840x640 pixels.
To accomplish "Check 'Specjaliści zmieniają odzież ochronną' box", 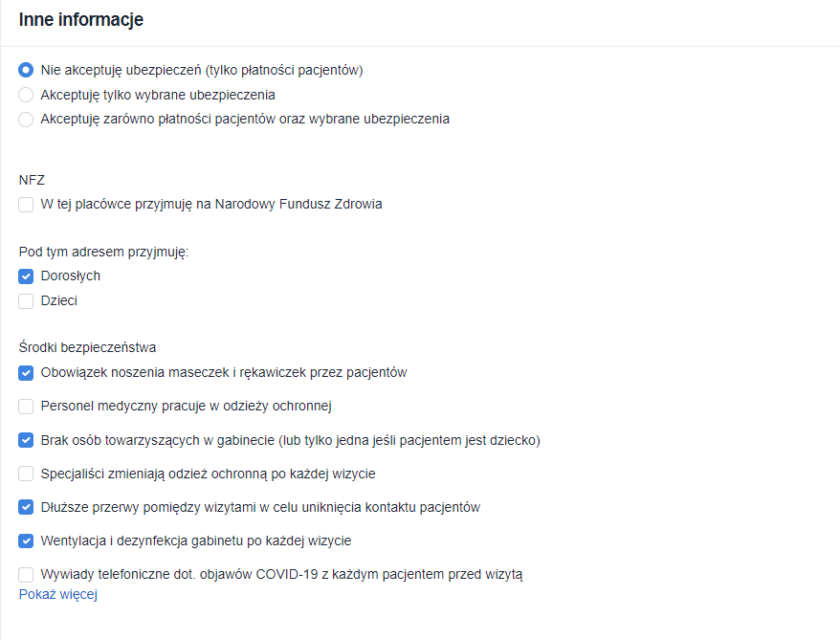I will point(26,474).
